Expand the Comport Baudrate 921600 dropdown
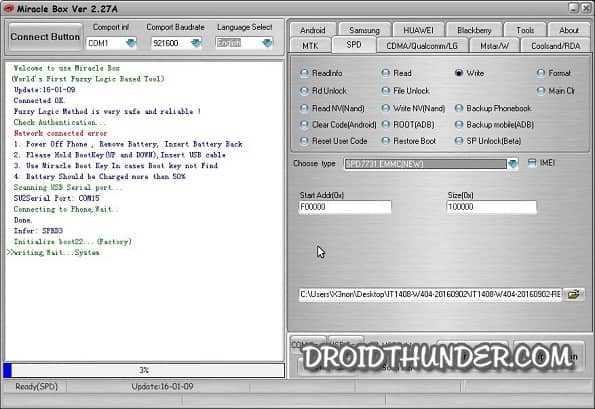This screenshot has width=595, height=409. pyautogui.click(x=196, y=43)
